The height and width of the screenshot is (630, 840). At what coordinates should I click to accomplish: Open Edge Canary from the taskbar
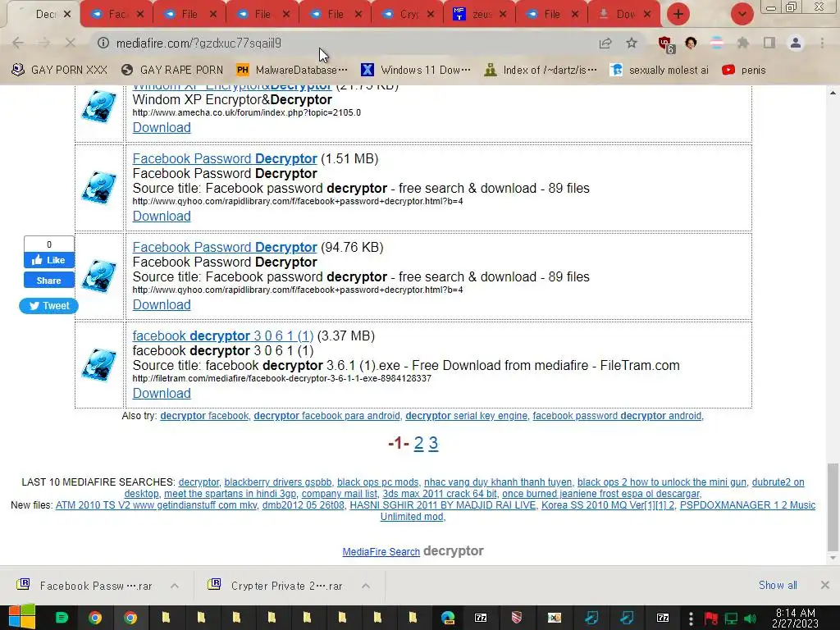point(448,618)
